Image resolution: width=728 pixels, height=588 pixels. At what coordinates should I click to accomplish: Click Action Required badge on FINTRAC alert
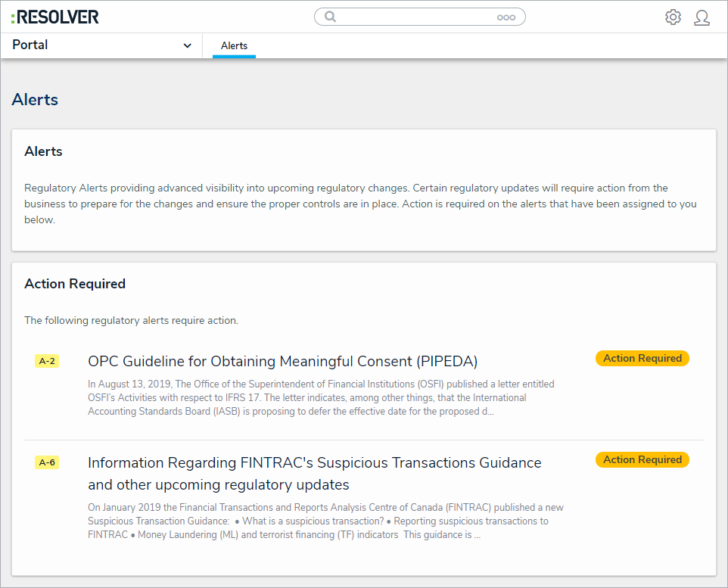pyautogui.click(x=642, y=459)
